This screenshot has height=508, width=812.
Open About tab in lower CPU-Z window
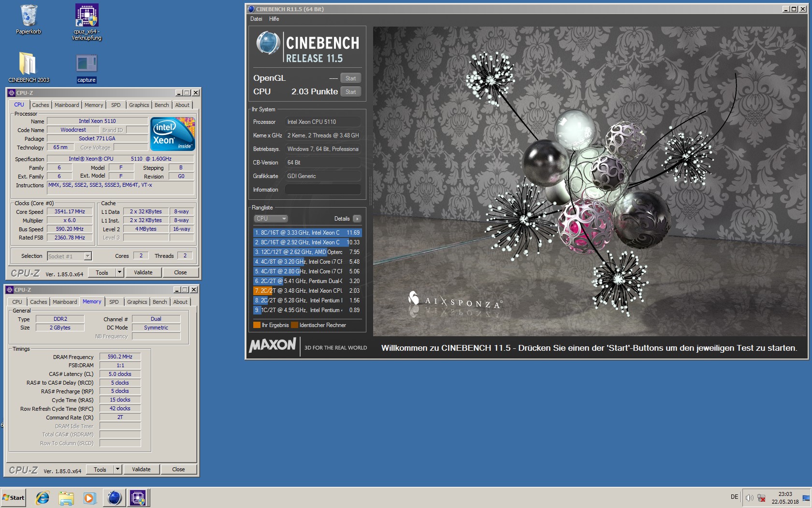point(180,302)
